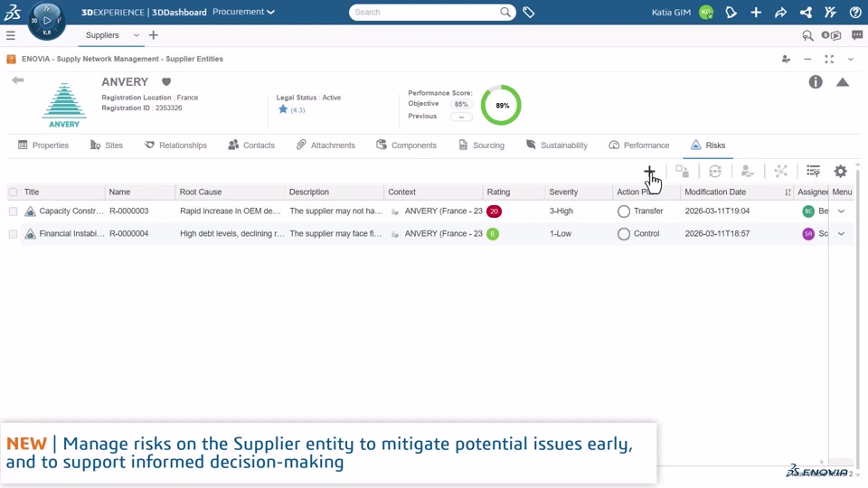Open the Components tab

click(x=406, y=145)
